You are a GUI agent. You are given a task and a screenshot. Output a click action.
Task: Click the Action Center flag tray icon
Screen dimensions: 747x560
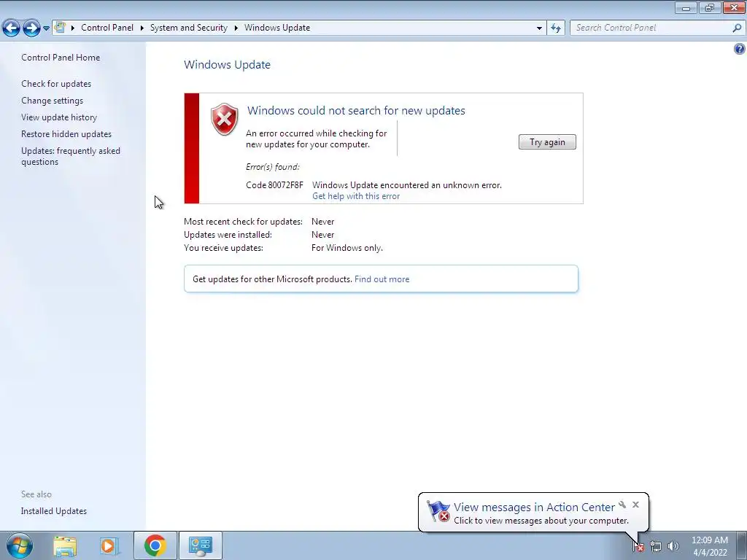click(638, 546)
